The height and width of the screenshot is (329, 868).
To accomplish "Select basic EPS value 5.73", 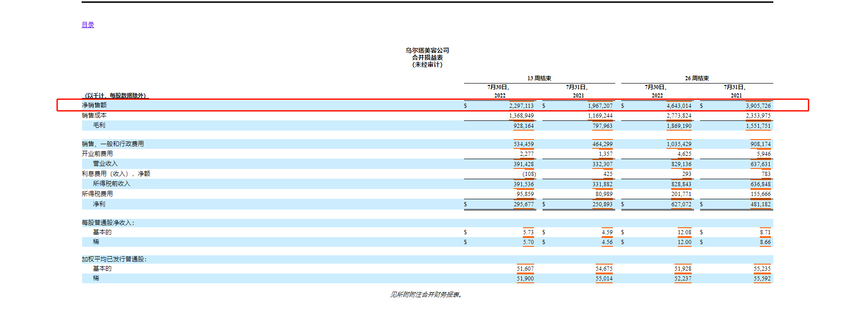I will (x=528, y=232).
